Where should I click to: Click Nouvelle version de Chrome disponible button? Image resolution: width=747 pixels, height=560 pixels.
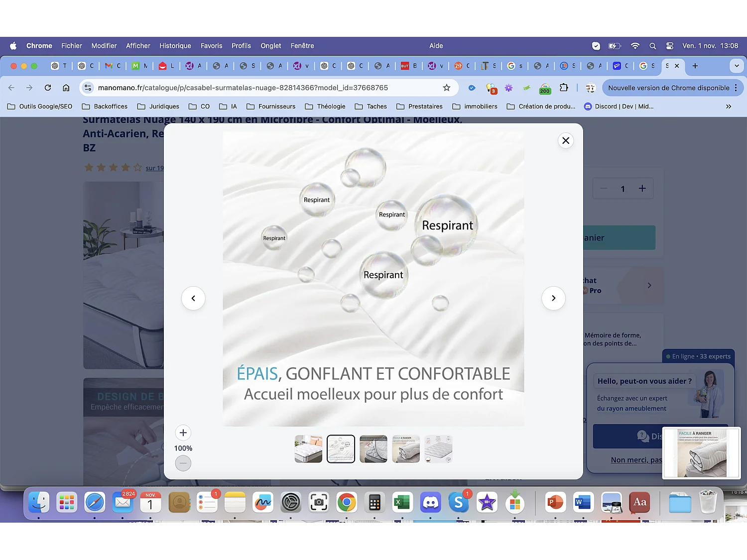pyautogui.click(x=668, y=88)
